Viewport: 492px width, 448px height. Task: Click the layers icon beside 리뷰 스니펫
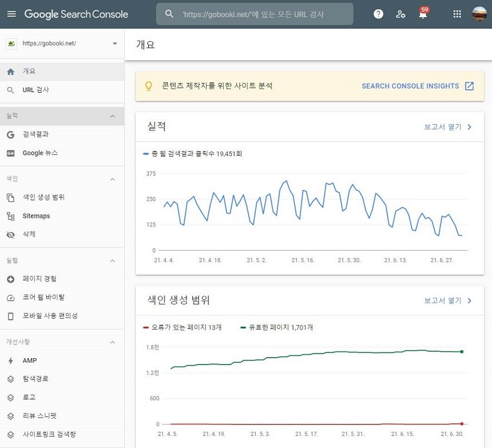tap(11, 417)
